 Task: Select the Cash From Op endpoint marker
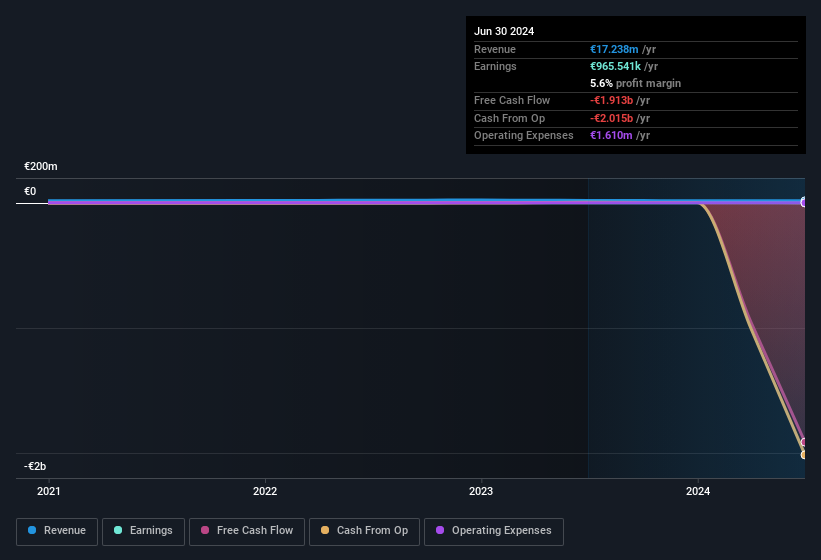click(x=804, y=455)
